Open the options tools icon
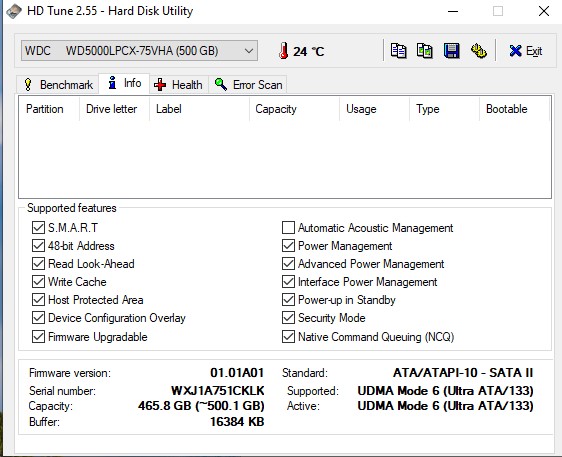 pyautogui.click(x=478, y=51)
